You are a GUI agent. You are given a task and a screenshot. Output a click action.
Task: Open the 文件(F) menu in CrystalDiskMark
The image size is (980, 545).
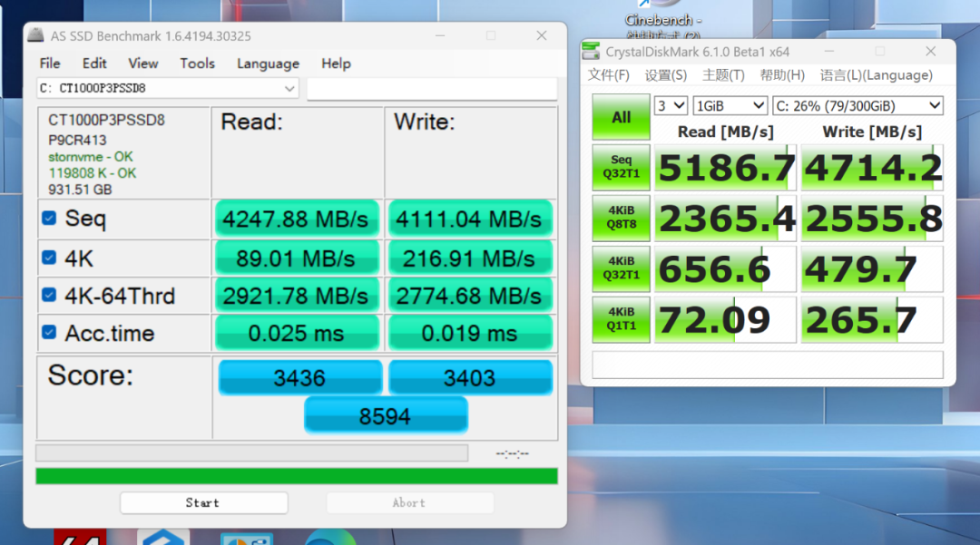(609, 75)
